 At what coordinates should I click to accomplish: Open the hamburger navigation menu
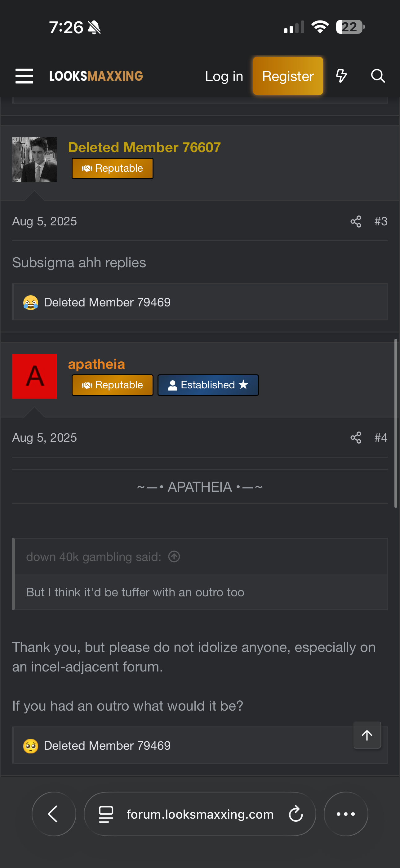(x=24, y=76)
